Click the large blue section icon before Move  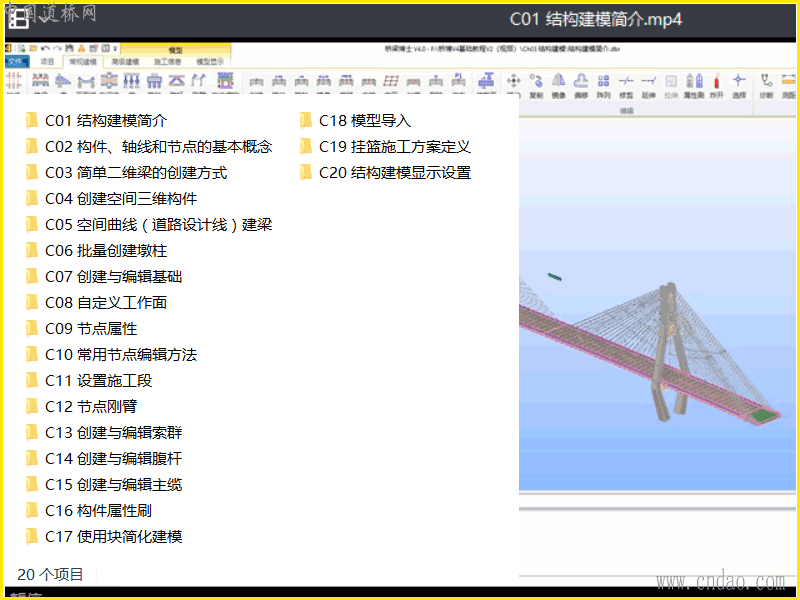[486, 81]
